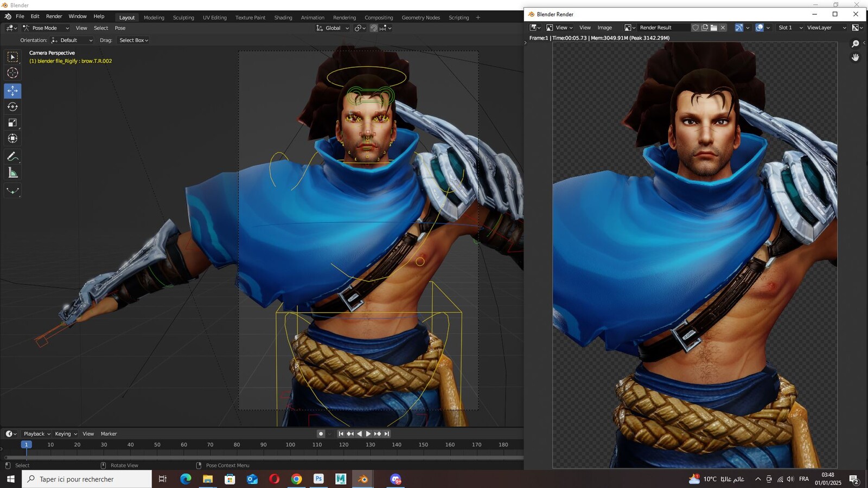This screenshot has height=488, width=868.
Task: Click frame 1 playhead marker in timeline
Action: click(26, 445)
